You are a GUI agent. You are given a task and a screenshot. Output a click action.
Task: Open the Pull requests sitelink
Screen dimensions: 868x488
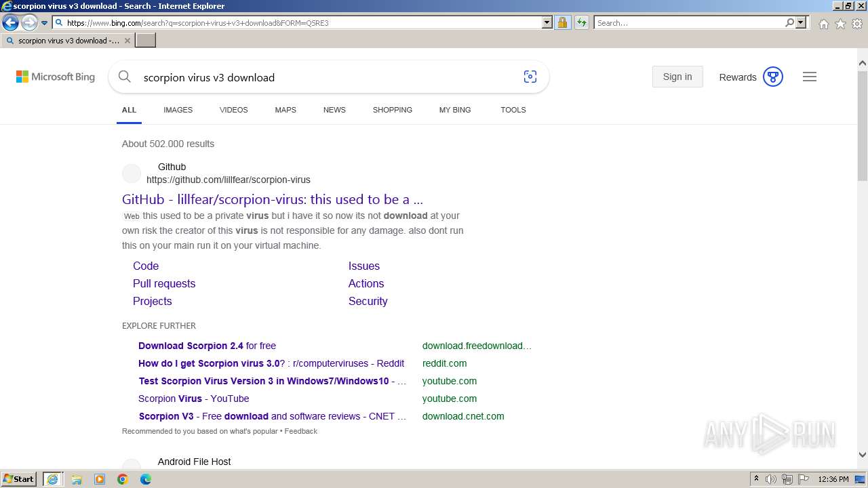pos(164,284)
